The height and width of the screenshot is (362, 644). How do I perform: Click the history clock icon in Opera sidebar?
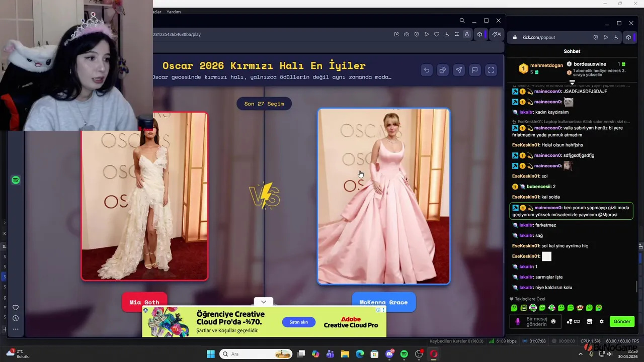coord(16,318)
